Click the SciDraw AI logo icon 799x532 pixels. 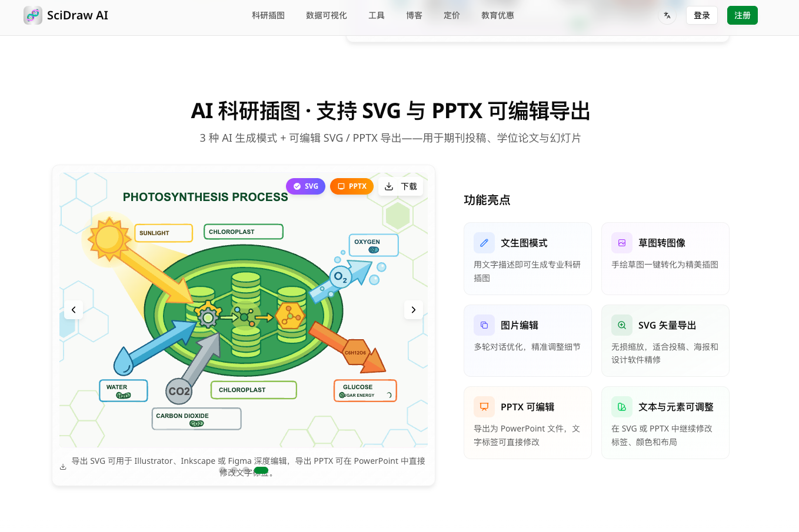point(33,15)
